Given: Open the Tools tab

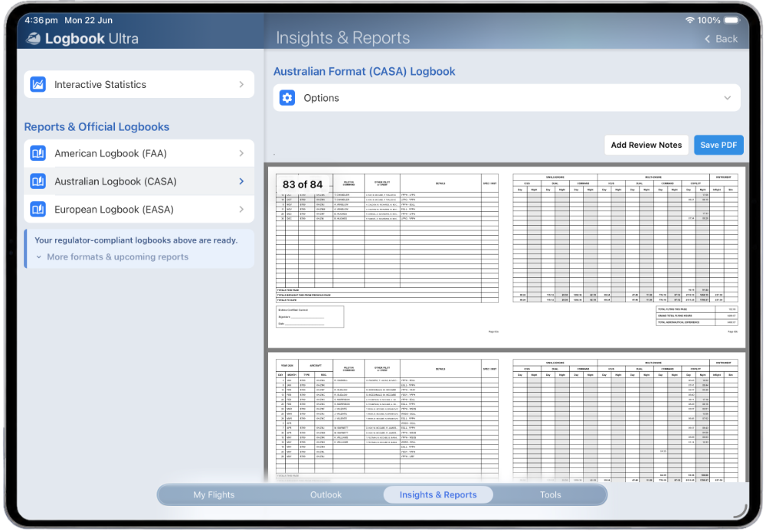Looking at the screenshot, I should point(551,495).
